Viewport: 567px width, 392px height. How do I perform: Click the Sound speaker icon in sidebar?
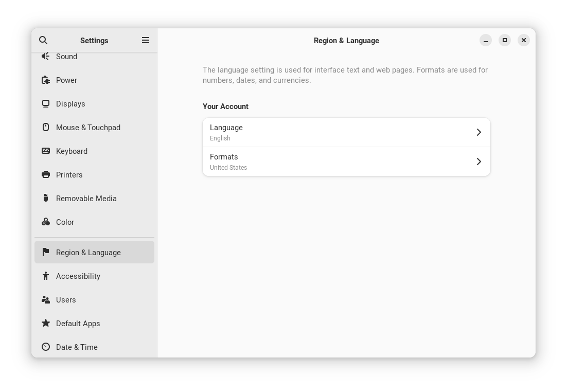(x=46, y=56)
